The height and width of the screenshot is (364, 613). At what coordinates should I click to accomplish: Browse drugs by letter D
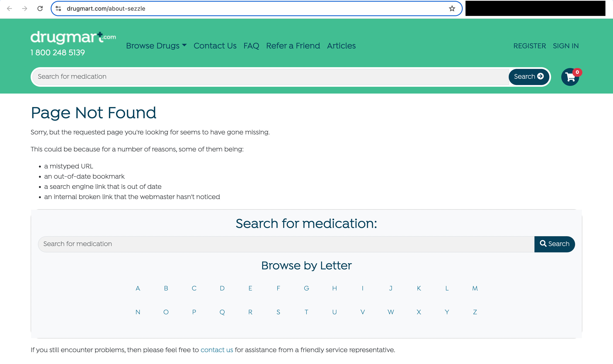click(x=222, y=289)
